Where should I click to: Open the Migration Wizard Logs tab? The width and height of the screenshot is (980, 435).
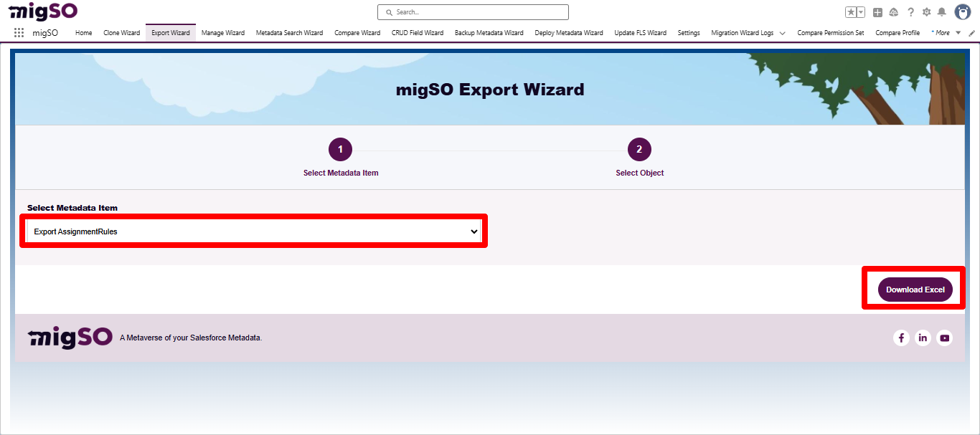point(743,33)
